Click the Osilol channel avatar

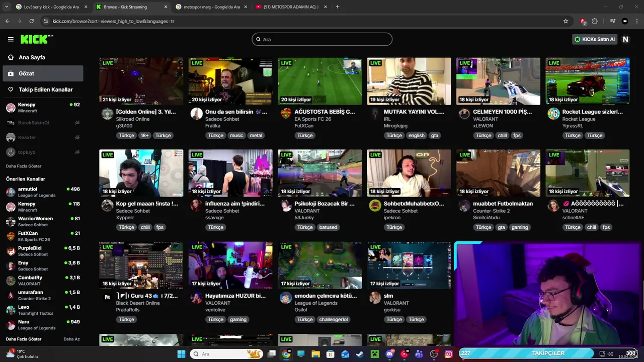click(286, 298)
